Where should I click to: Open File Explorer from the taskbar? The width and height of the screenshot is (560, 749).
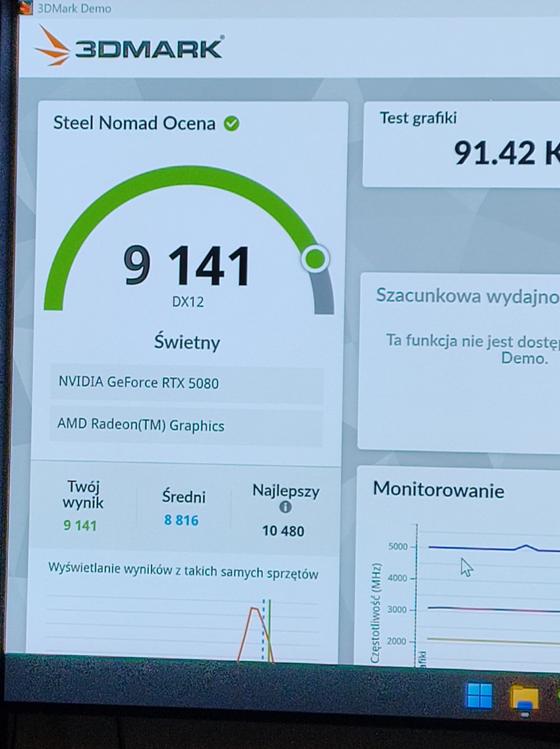pyautogui.click(x=524, y=698)
